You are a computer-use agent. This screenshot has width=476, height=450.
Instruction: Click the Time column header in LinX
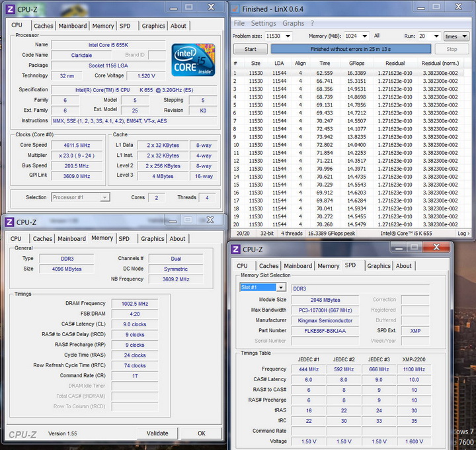tap(325, 64)
